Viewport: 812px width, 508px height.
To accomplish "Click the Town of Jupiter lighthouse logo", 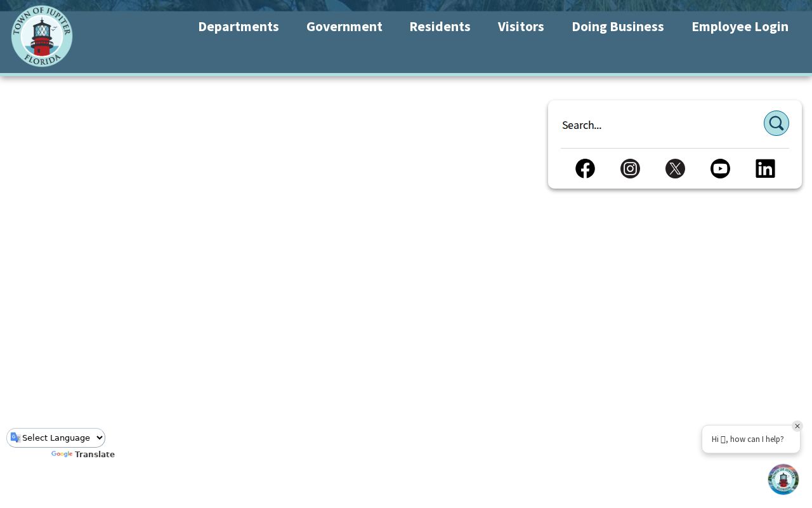I will 42,36.
